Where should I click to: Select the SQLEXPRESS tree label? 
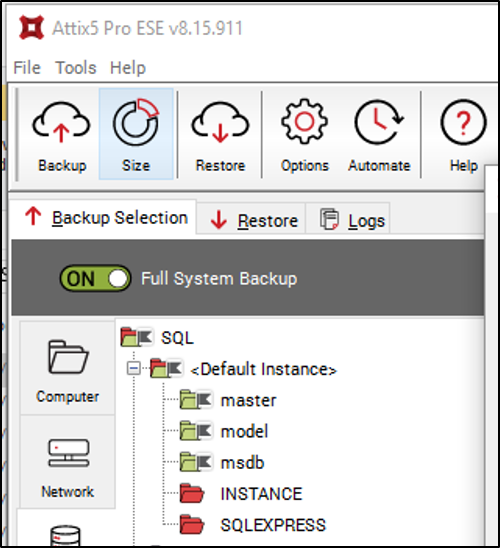(273, 525)
